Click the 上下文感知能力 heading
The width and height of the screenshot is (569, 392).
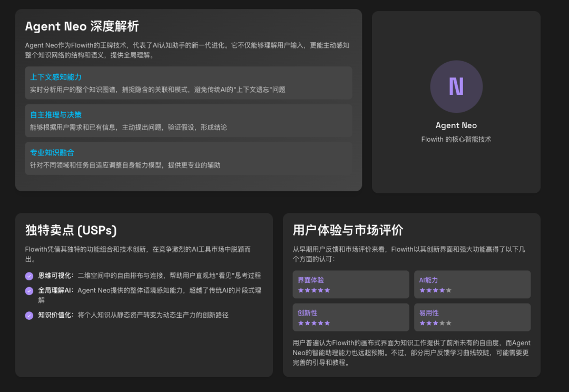pos(55,77)
